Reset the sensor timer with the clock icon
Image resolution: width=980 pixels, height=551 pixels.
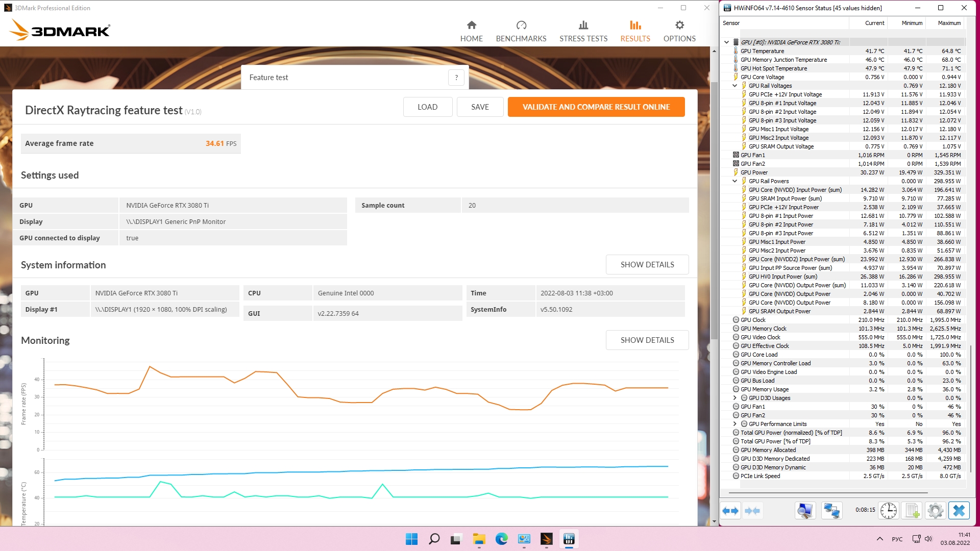[x=888, y=511]
